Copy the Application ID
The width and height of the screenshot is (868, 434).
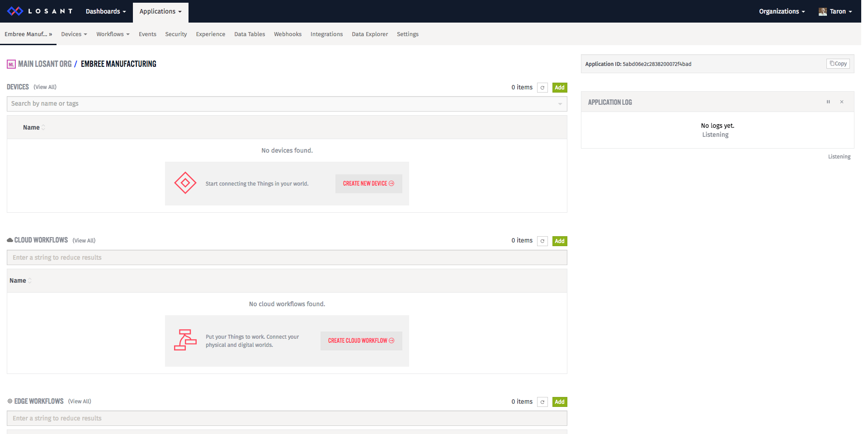coord(838,64)
